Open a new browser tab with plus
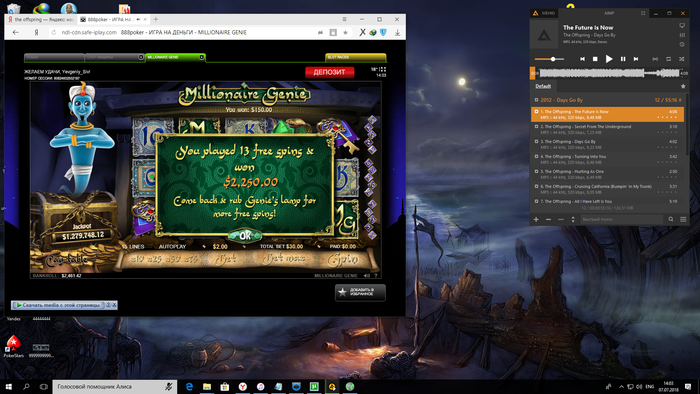The width and height of the screenshot is (700, 394). tap(156, 19)
